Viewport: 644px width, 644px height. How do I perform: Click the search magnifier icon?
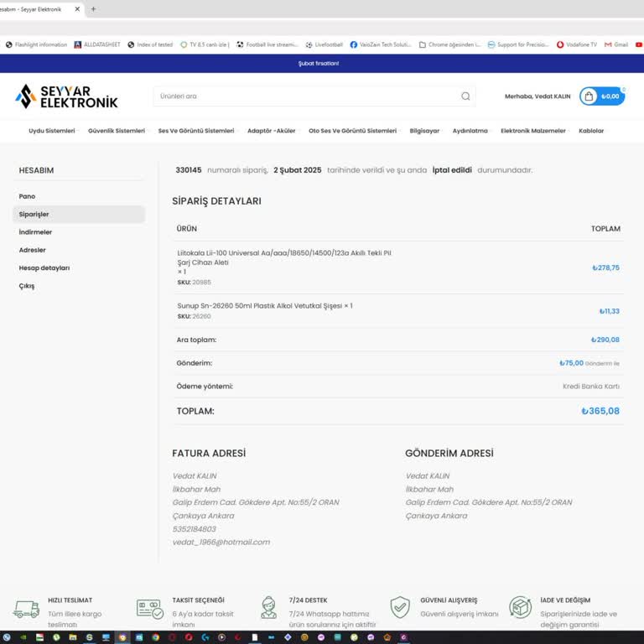465,96
